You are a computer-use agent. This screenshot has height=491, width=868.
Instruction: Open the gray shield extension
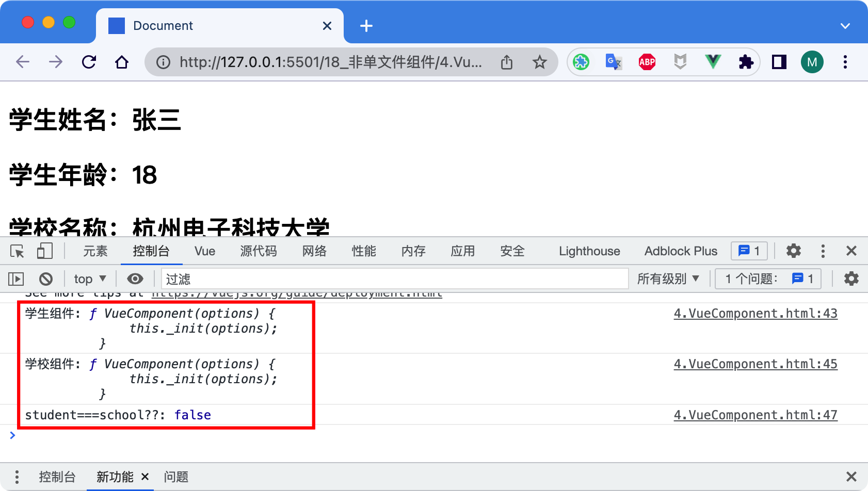click(x=680, y=62)
